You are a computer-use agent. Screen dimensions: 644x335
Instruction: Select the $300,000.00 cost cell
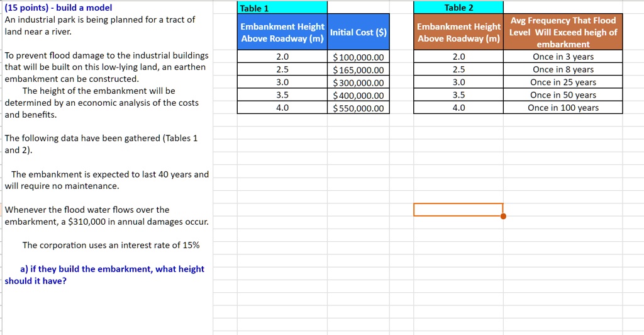point(358,82)
